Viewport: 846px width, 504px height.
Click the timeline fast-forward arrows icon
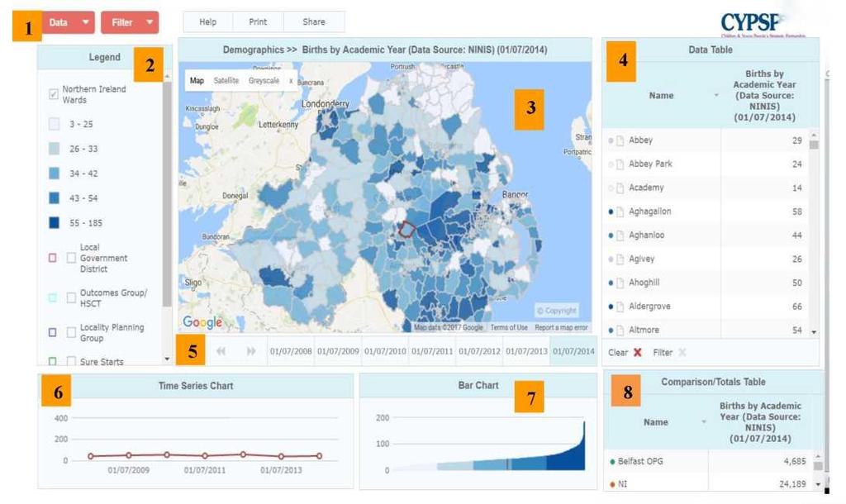(x=251, y=351)
